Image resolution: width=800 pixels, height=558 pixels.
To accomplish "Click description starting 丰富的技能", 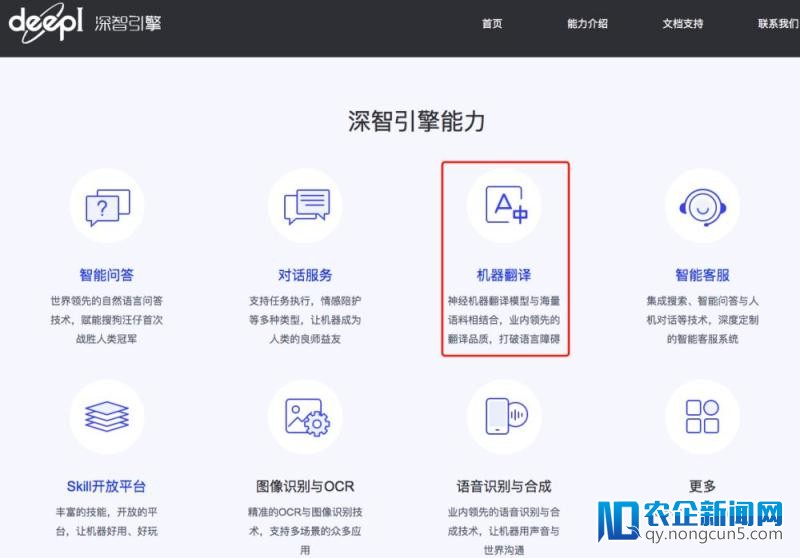I will 107,522.
